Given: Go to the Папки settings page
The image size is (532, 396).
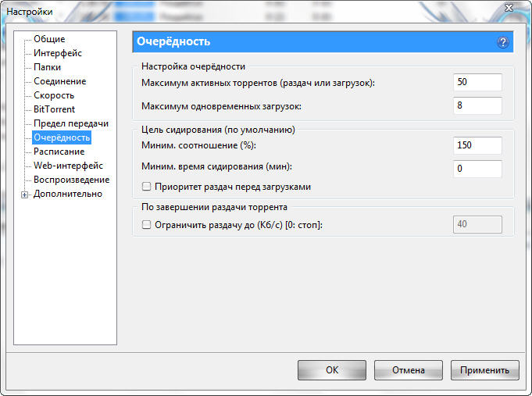Looking at the screenshot, I should [x=47, y=67].
